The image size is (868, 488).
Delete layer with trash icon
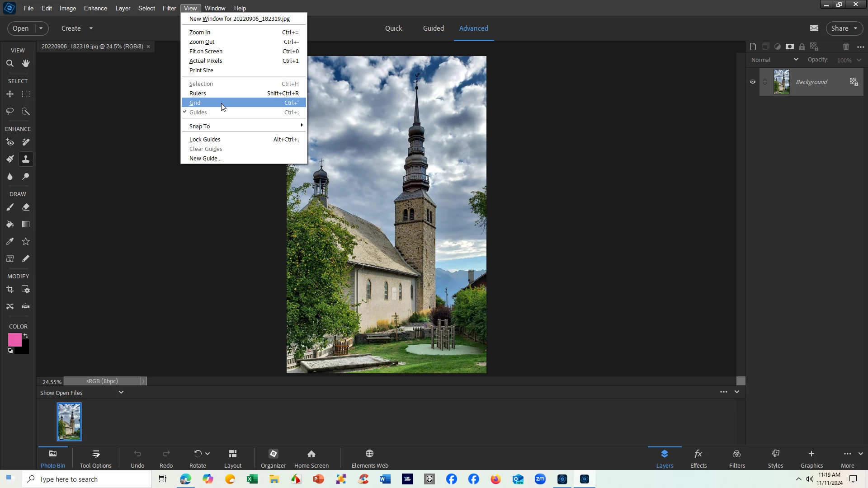click(846, 47)
